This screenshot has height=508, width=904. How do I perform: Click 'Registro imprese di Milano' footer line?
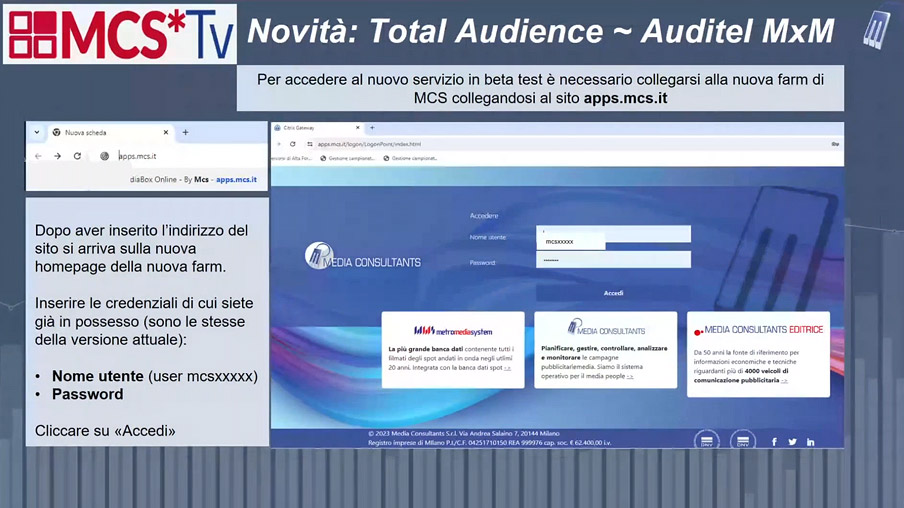click(x=489, y=443)
